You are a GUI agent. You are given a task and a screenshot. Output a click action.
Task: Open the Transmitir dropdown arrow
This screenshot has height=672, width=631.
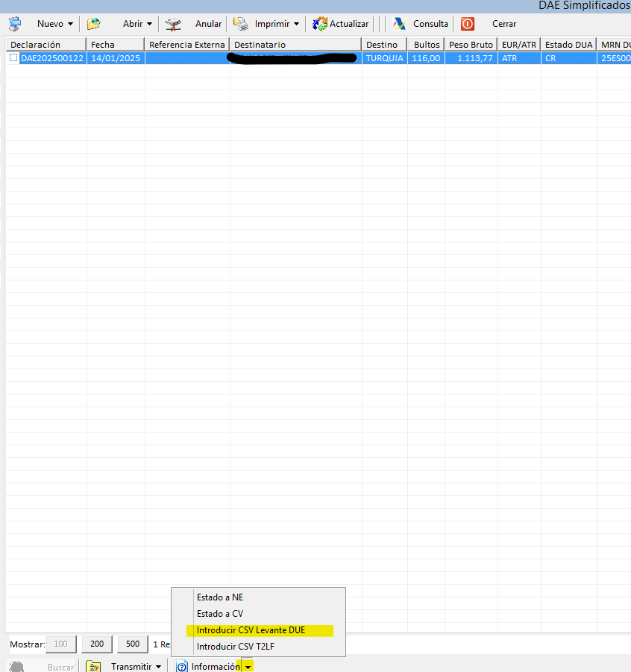(x=158, y=666)
